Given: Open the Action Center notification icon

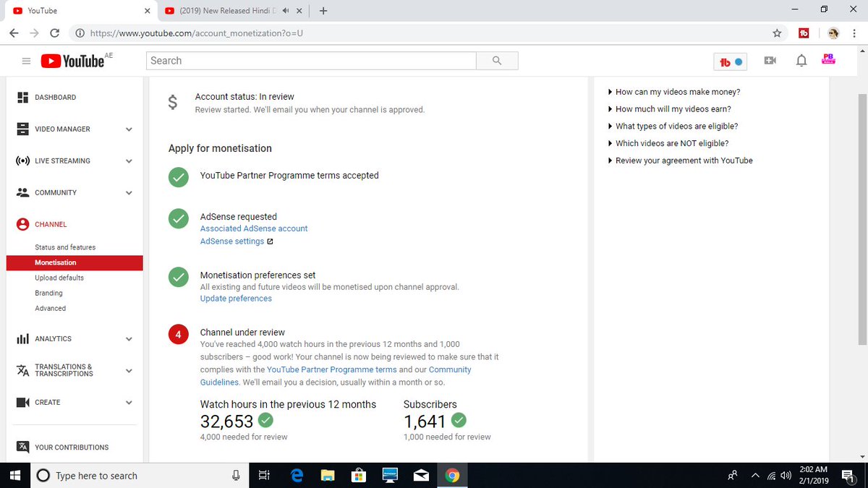Looking at the screenshot, I should click(x=848, y=476).
